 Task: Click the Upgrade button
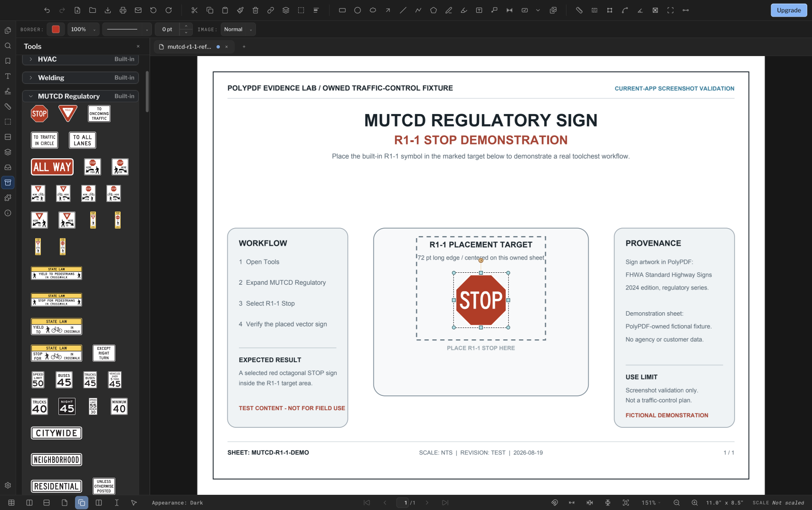tap(789, 10)
